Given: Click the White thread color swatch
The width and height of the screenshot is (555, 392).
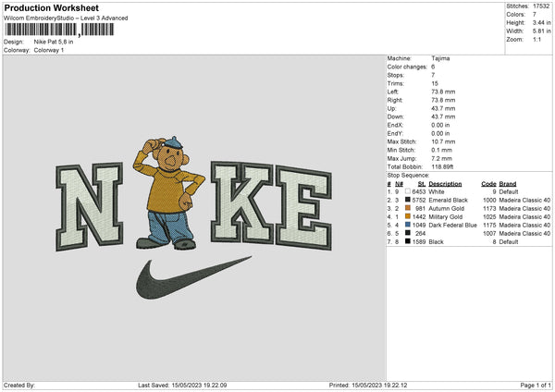Looking at the screenshot, I should 408,191.
